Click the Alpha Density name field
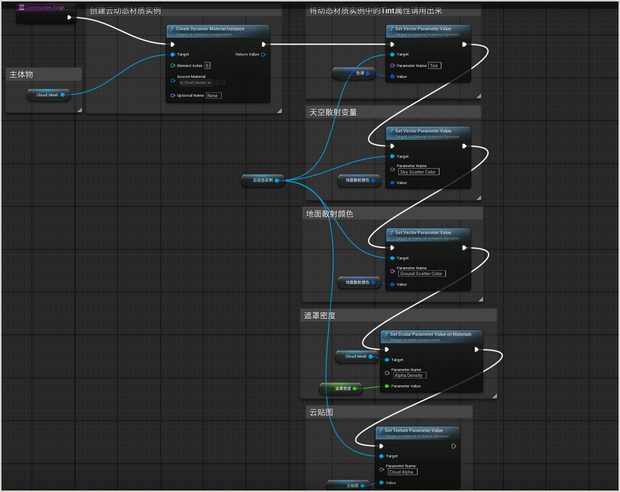The width and height of the screenshot is (620, 492). point(409,375)
